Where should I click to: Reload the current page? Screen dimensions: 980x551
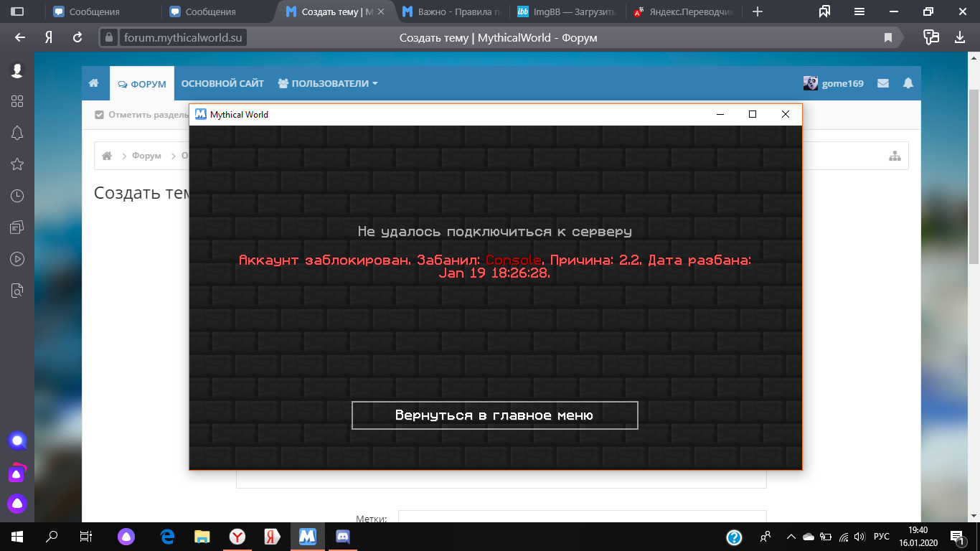[77, 37]
